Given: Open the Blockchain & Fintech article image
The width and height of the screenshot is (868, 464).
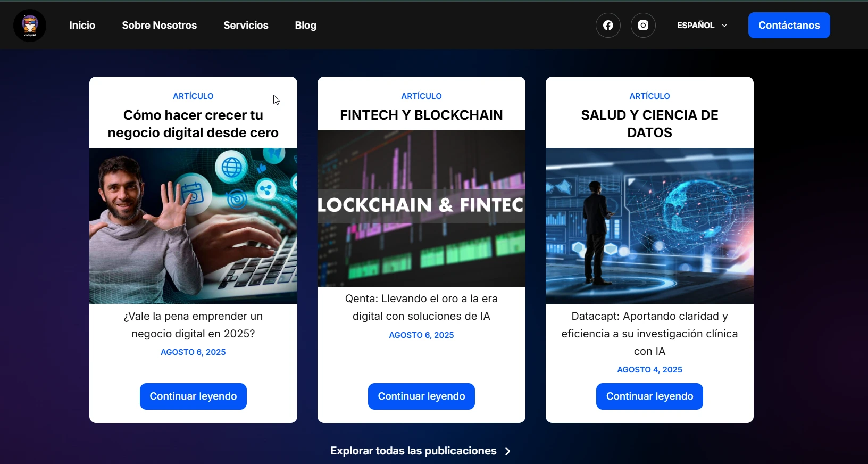Looking at the screenshot, I should pyautogui.click(x=421, y=209).
